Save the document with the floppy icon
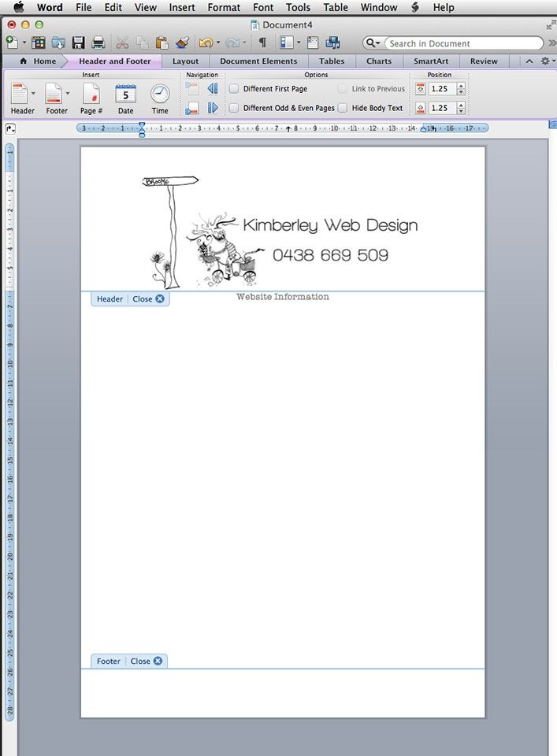 pos(78,43)
